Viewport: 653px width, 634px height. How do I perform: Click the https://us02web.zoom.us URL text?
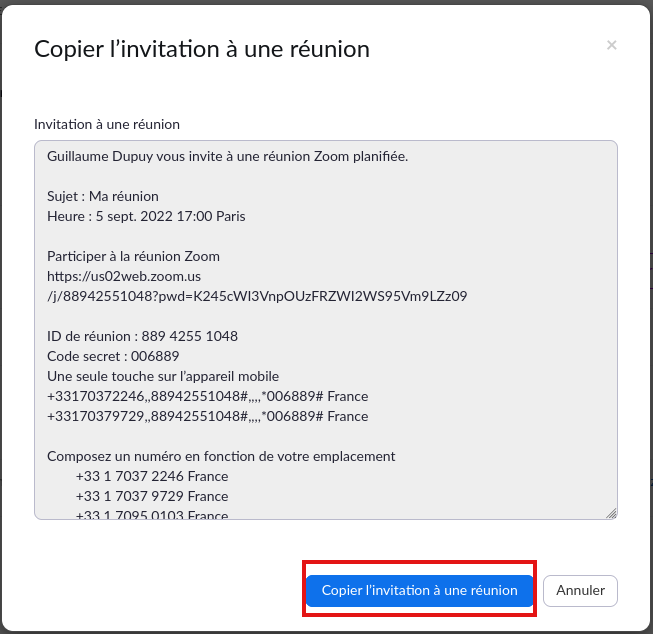click(x=124, y=276)
